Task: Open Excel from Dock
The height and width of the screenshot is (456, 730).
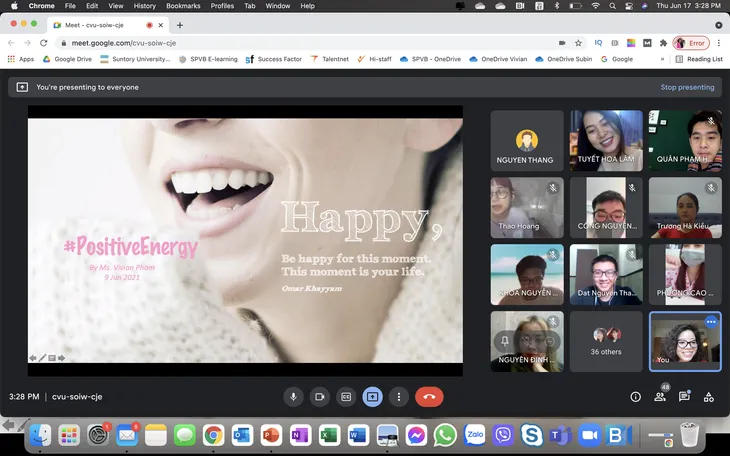Action: [329, 436]
